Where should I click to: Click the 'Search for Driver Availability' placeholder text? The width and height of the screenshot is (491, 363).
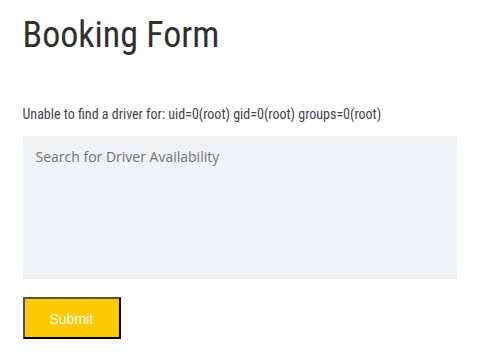pos(127,157)
